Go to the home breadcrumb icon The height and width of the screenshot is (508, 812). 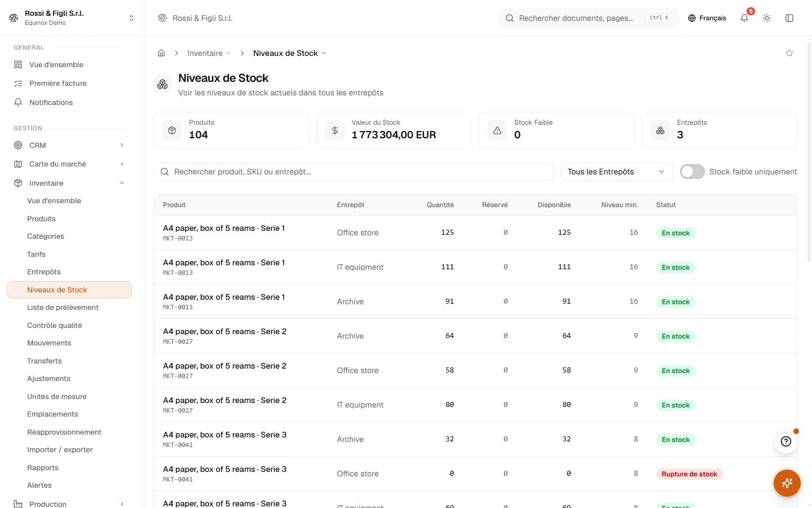(161, 53)
